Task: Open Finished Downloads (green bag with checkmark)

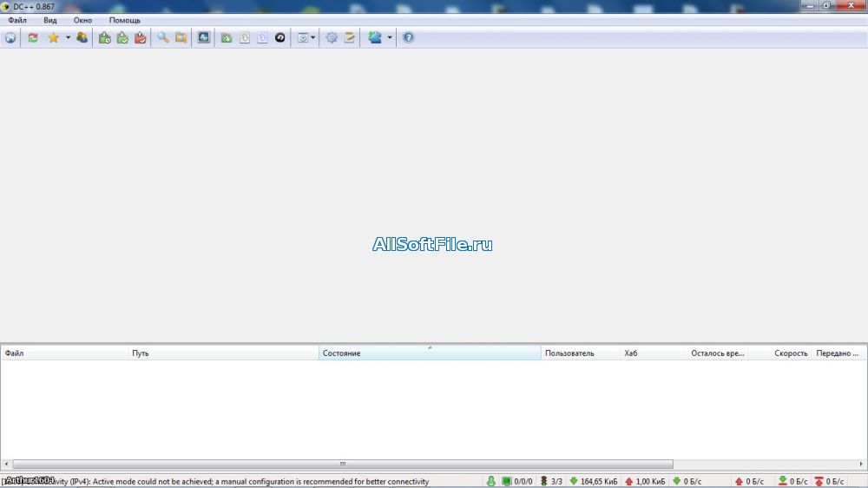Action: point(122,37)
